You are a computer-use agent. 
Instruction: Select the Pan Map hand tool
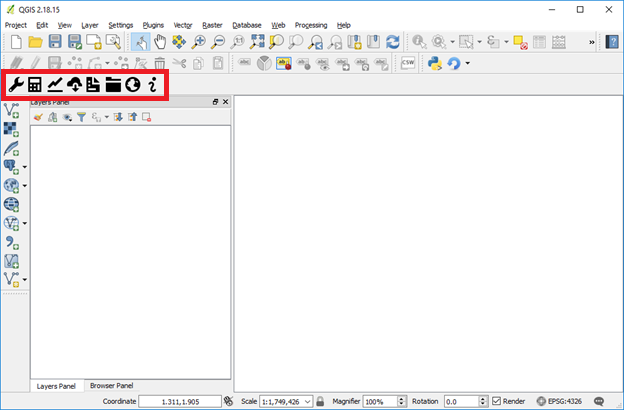tap(159, 42)
